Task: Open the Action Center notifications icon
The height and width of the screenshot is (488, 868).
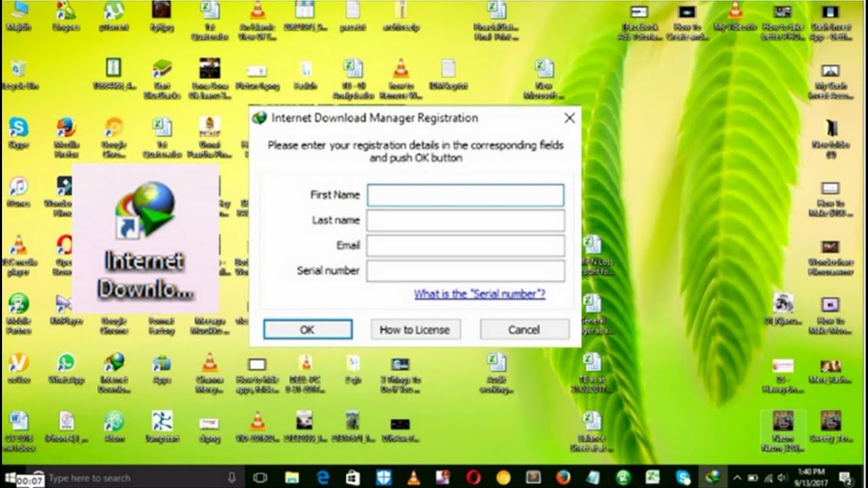Action: pos(846,478)
